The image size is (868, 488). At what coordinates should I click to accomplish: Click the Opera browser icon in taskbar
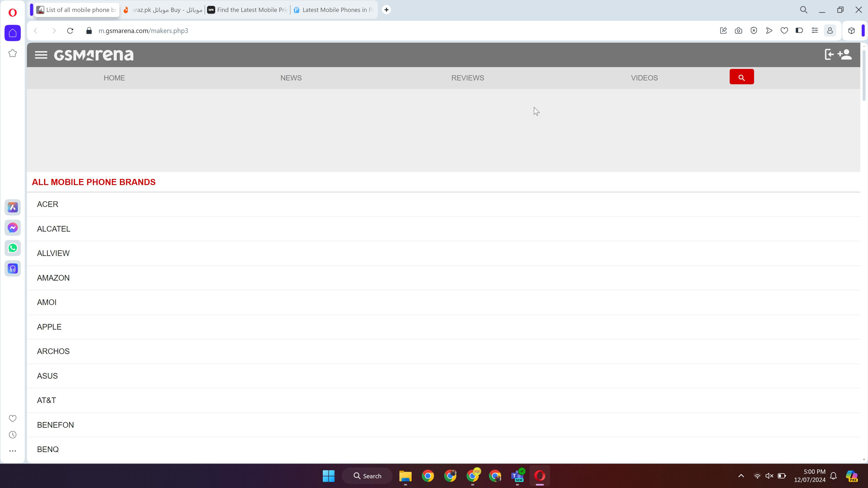tap(540, 476)
